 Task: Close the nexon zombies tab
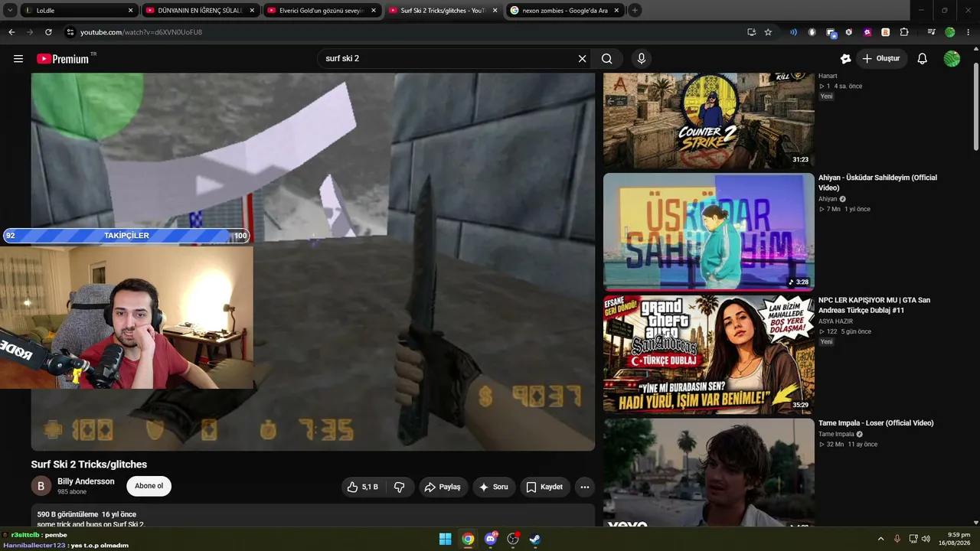click(x=616, y=11)
